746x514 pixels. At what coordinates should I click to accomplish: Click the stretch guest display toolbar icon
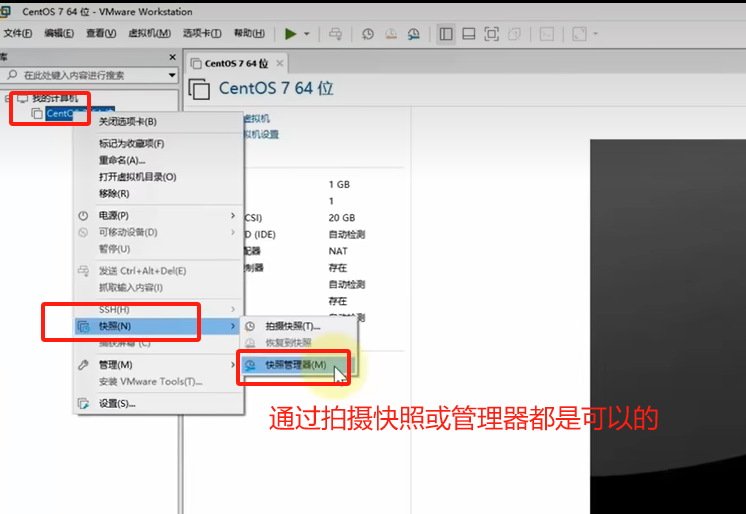tap(579, 34)
